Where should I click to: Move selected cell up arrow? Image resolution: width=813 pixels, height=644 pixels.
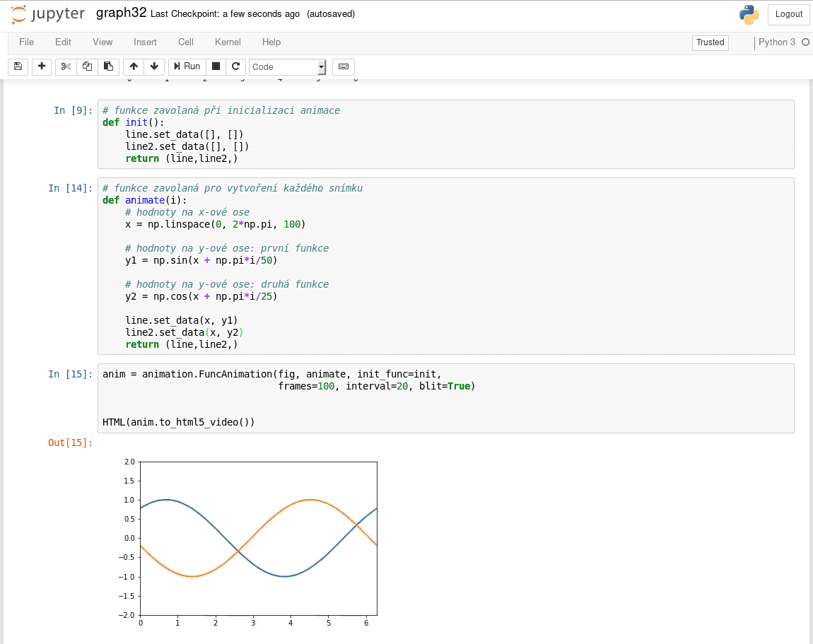[134, 66]
